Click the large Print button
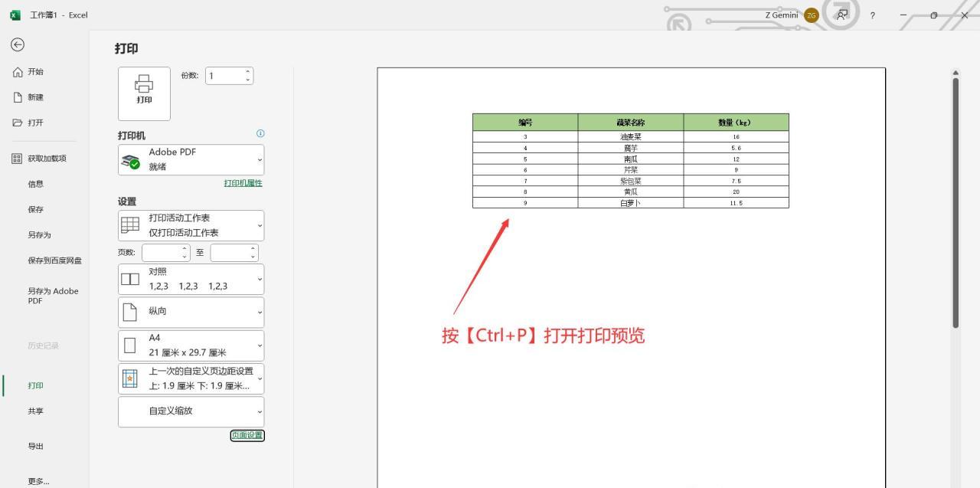 [144, 93]
